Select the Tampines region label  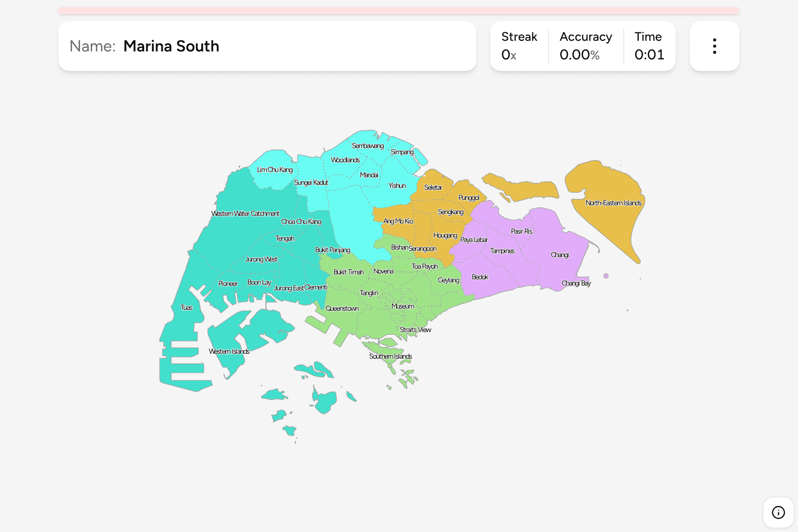(502, 251)
